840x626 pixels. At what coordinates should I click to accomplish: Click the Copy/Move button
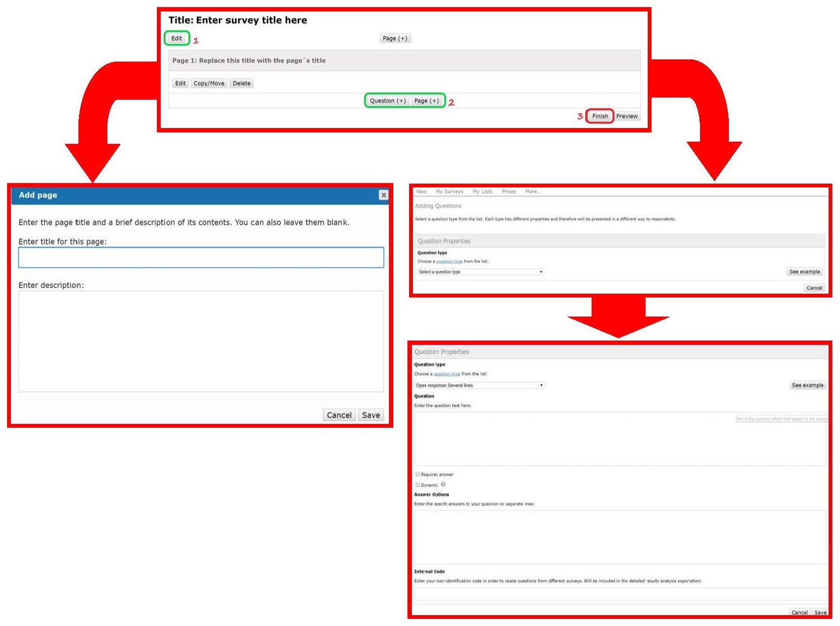[209, 83]
